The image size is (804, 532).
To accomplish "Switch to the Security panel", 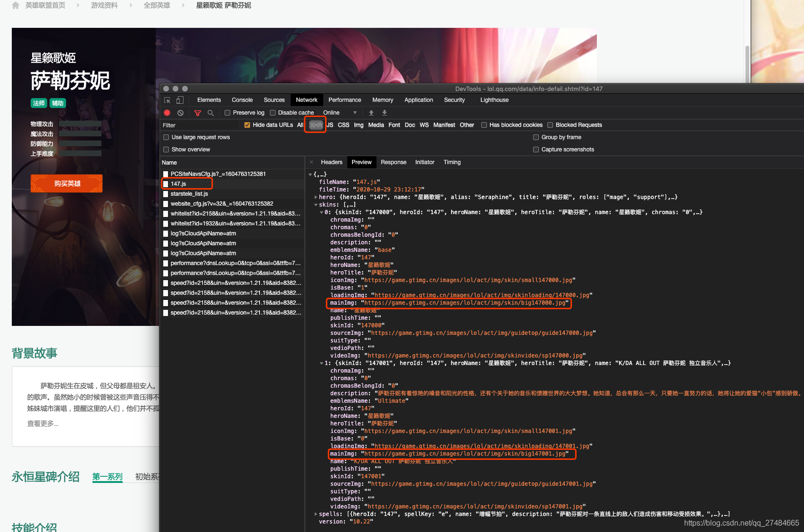I will pos(454,100).
